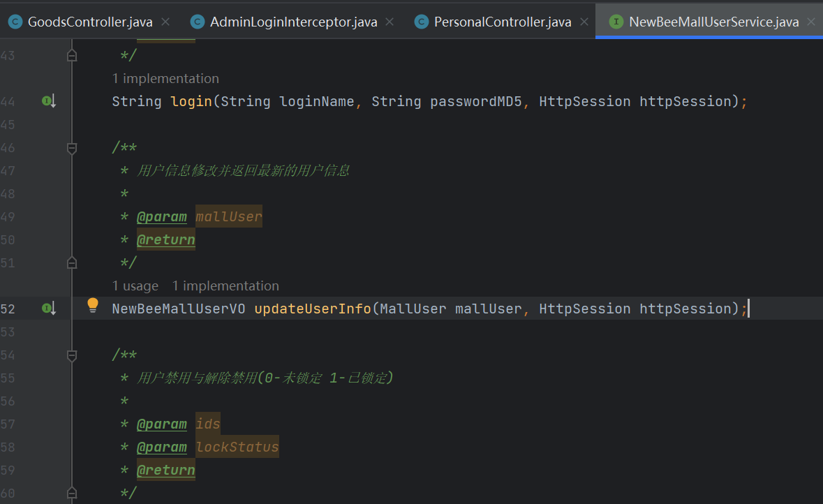
Task: Click '1 implementation' hint above updateUserInfo
Action: click(x=225, y=286)
